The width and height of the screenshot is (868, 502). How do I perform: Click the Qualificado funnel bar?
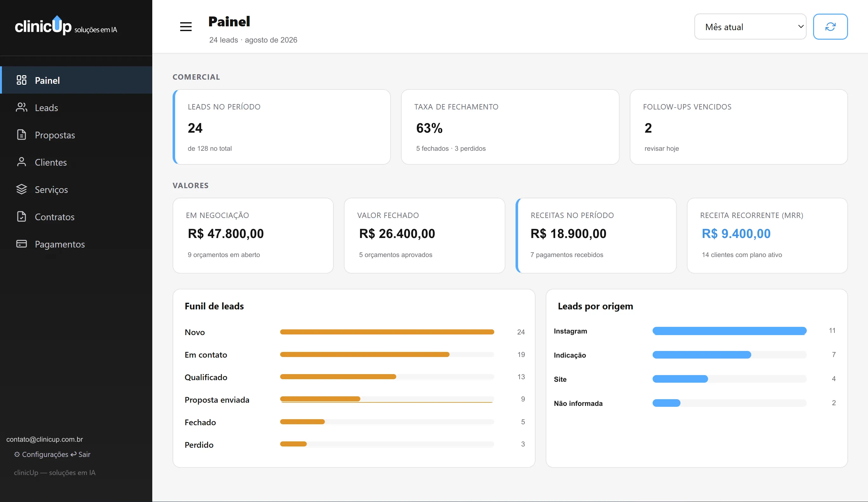[x=387, y=377]
